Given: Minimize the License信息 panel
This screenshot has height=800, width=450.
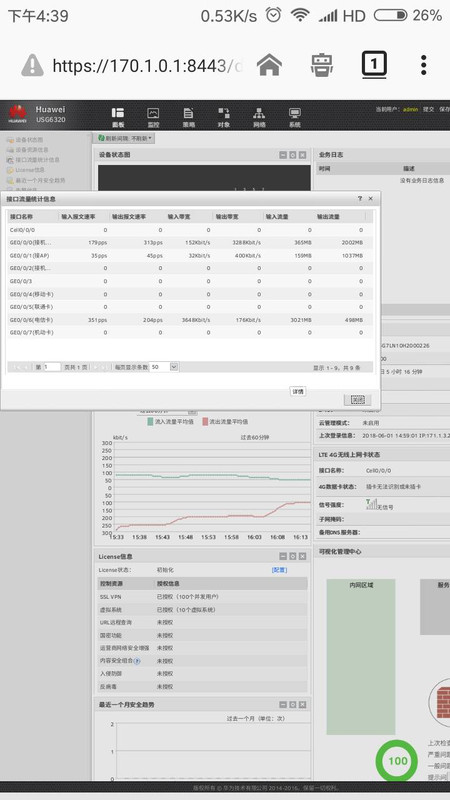Looking at the screenshot, I should (x=283, y=556).
